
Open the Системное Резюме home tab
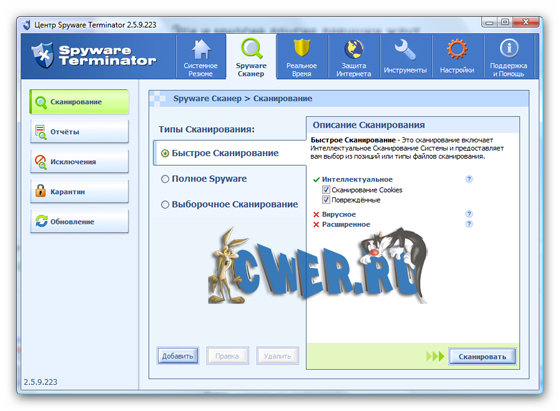201,57
